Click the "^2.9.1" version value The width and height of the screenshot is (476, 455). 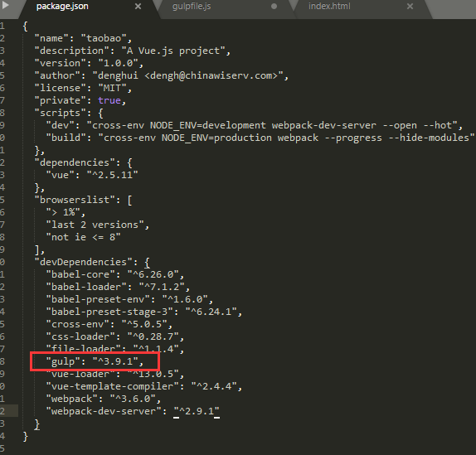click(x=197, y=411)
